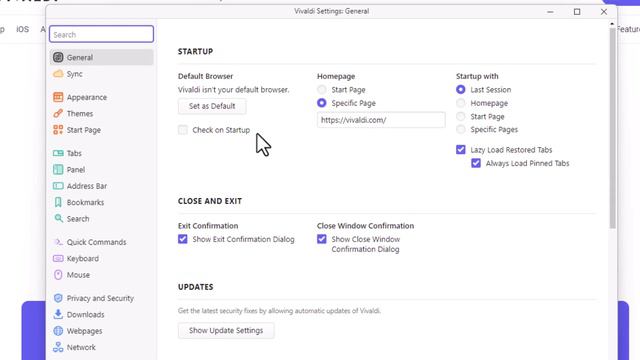
Task: Select the Mouse settings icon
Action: tap(58, 275)
